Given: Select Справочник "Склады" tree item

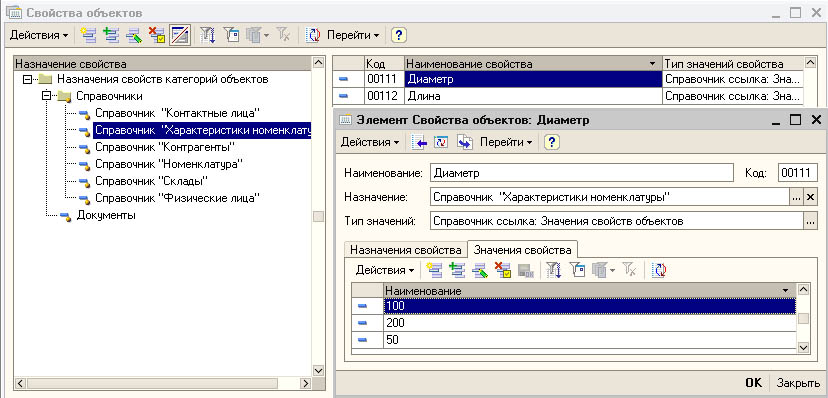Looking at the screenshot, I should 151,181.
